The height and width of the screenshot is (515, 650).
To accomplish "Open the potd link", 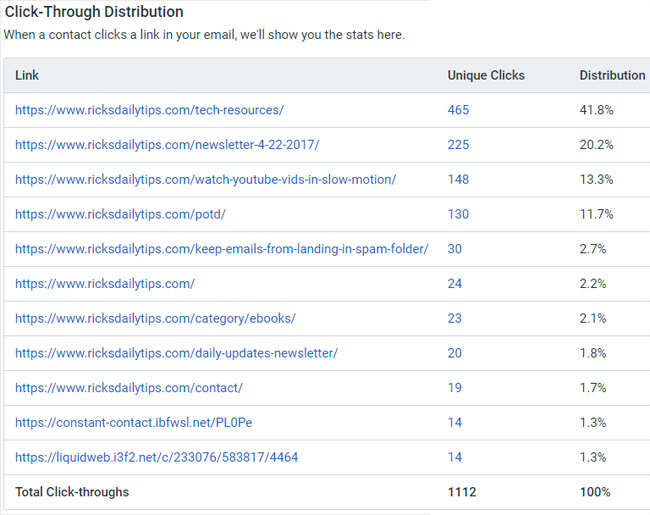I will [120, 214].
